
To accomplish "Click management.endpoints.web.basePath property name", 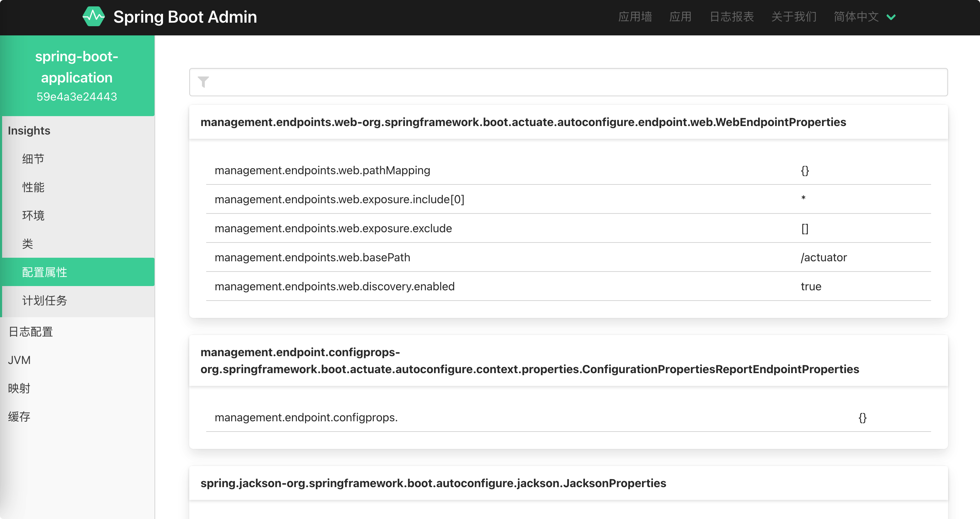I will coord(312,257).
